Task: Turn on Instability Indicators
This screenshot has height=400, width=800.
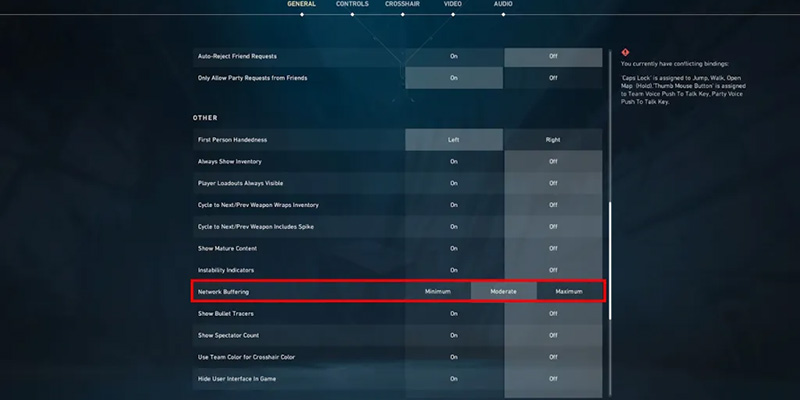Action: pos(454,270)
